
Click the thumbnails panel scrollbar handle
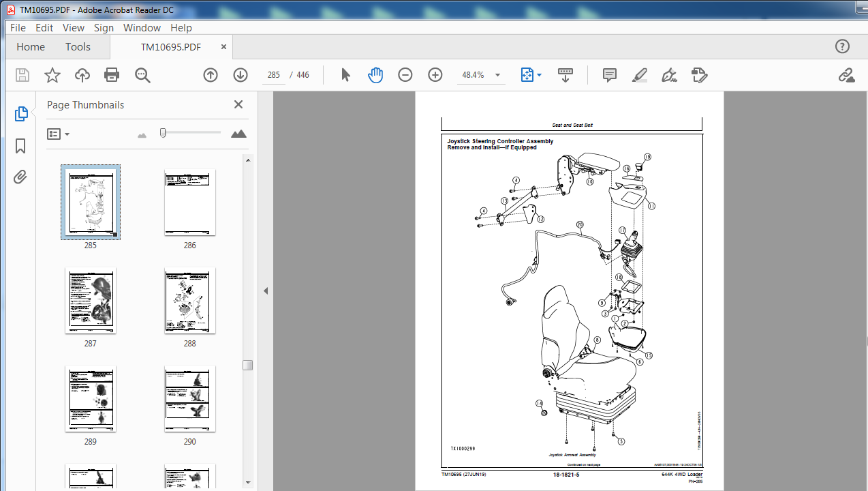tap(248, 365)
